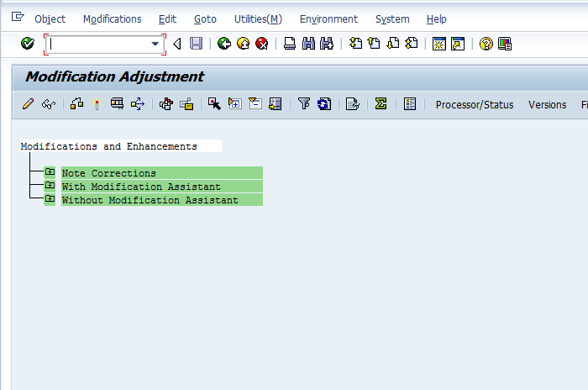The height and width of the screenshot is (390, 588).
Task: Expand With Modification Assistant folder node
Action: pos(50,186)
